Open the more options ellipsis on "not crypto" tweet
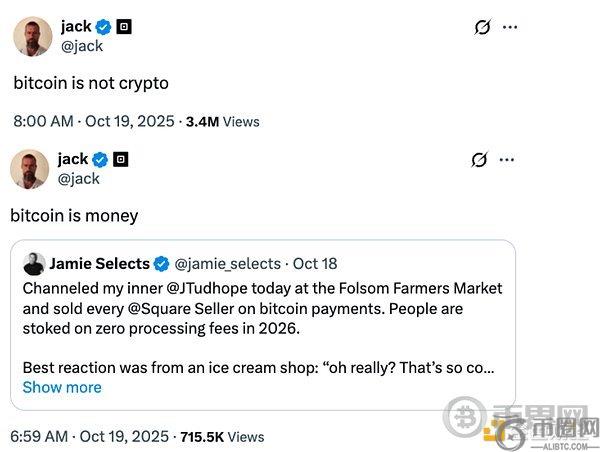Viewport: 600px width, 452px height. (510, 27)
